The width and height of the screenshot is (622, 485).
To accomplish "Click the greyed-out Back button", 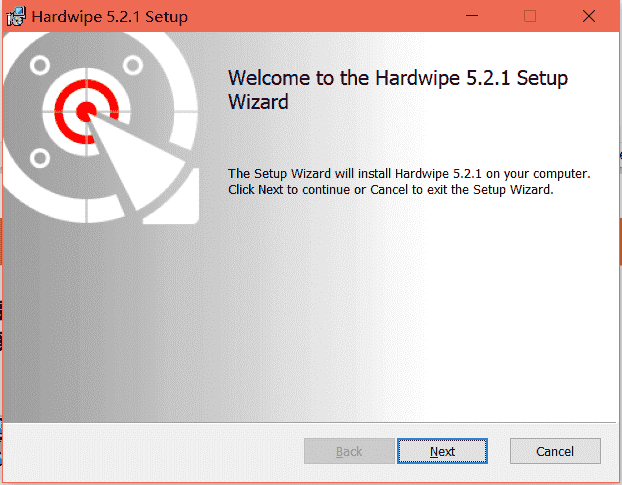I will click(x=349, y=451).
